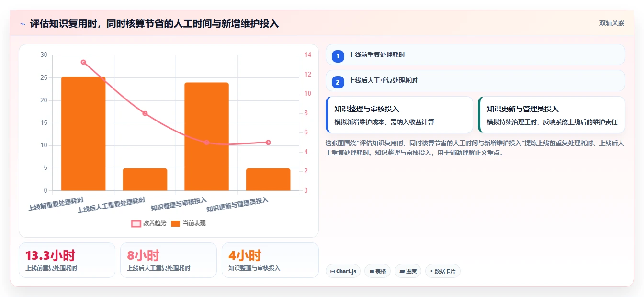Toggle the 当前表现 legend entry
This screenshot has width=644, height=297.
coord(189,223)
